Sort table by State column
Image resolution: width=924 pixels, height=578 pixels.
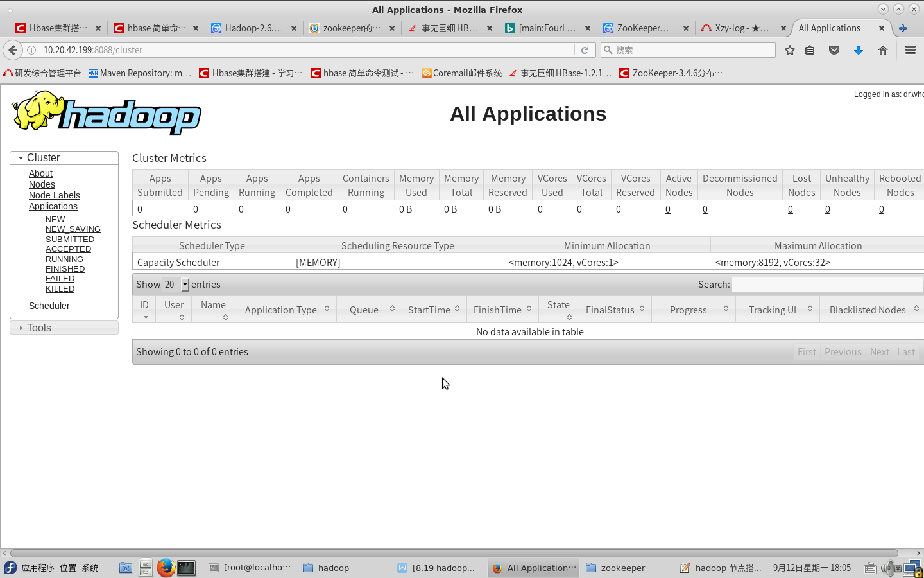pos(559,310)
